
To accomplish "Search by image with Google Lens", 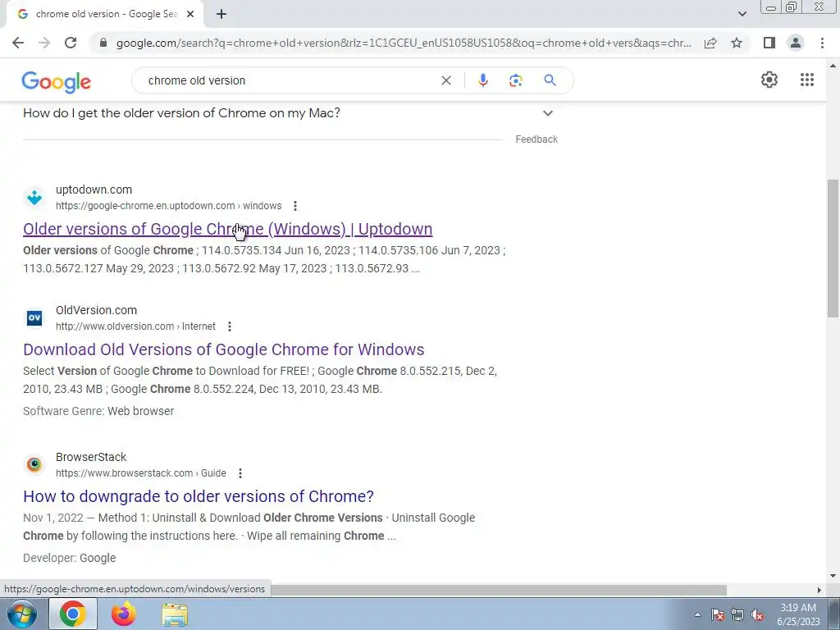I will (x=515, y=80).
